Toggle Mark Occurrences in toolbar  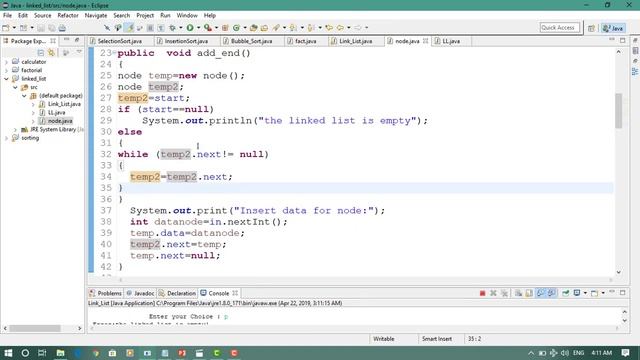coord(130,28)
